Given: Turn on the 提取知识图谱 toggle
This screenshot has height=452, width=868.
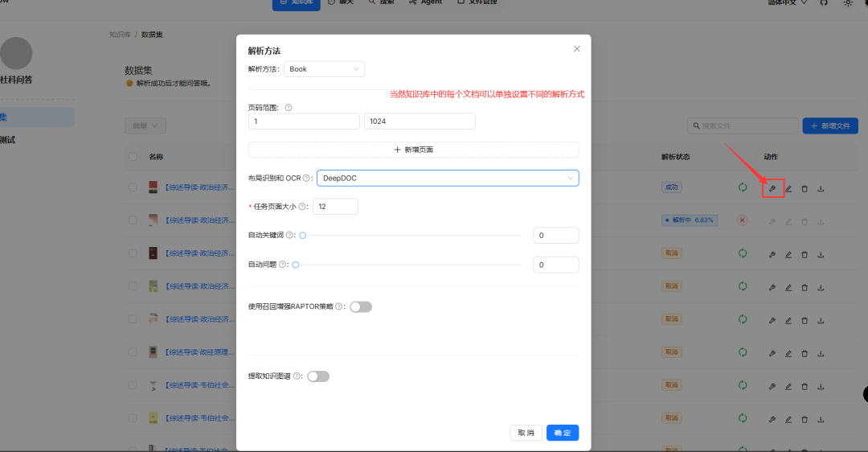Looking at the screenshot, I should (x=318, y=376).
